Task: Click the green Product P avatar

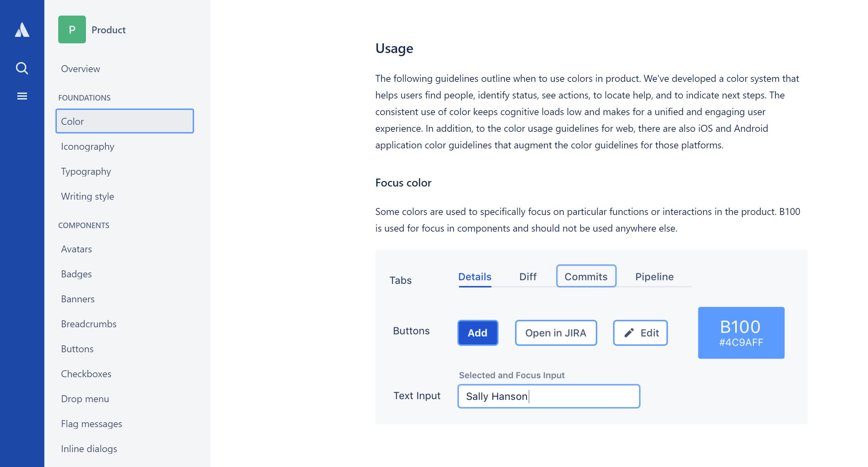Action: (x=72, y=29)
